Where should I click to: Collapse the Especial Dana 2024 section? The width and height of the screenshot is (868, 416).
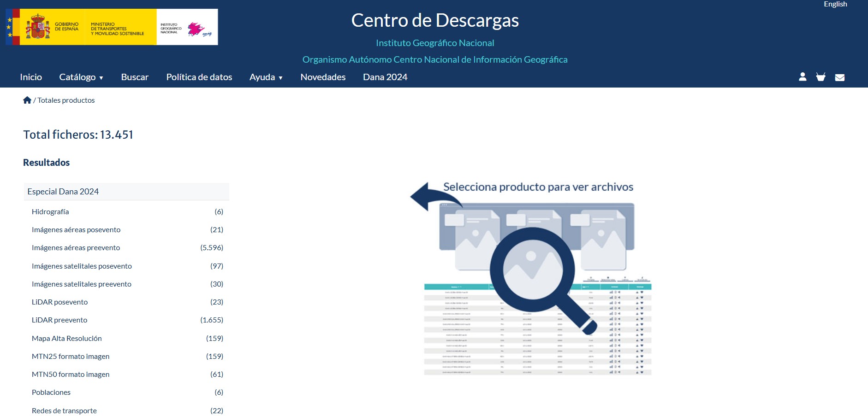pos(126,192)
